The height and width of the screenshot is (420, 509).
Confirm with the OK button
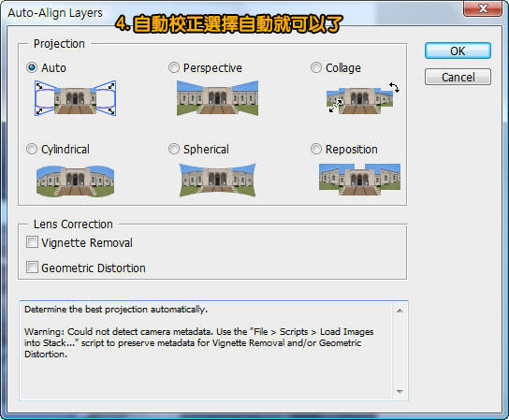coord(458,51)
